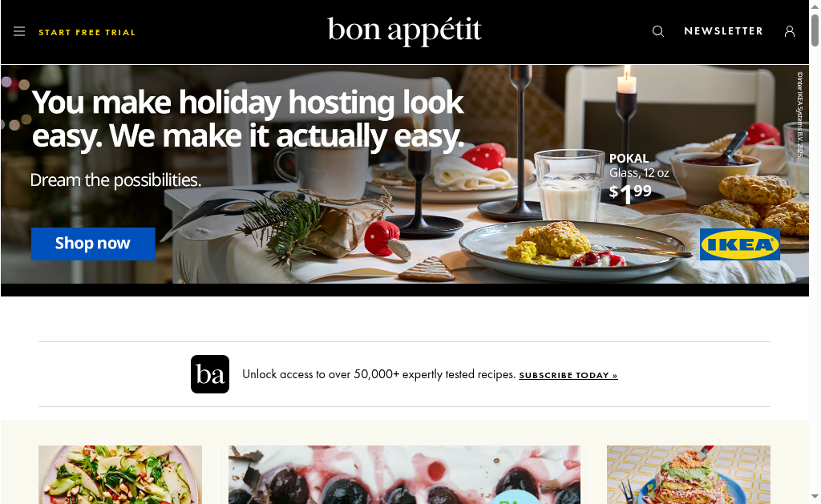Click the scrollbar down arrow
821x504 pixels.
[815, 496]
